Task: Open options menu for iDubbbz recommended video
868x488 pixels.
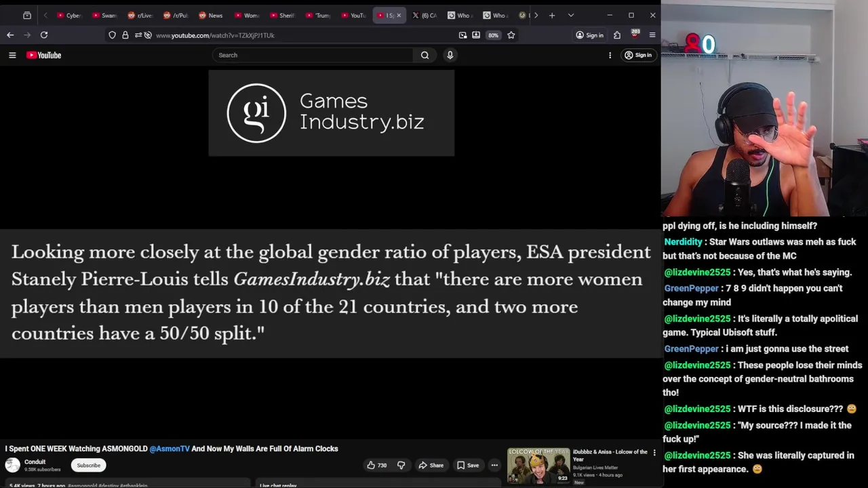Action: (x=654, y=452)
